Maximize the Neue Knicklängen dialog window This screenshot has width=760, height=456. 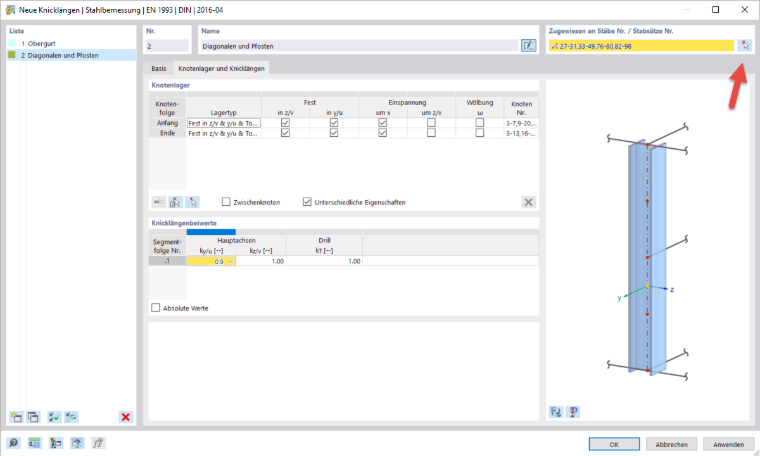coord(715,10)
